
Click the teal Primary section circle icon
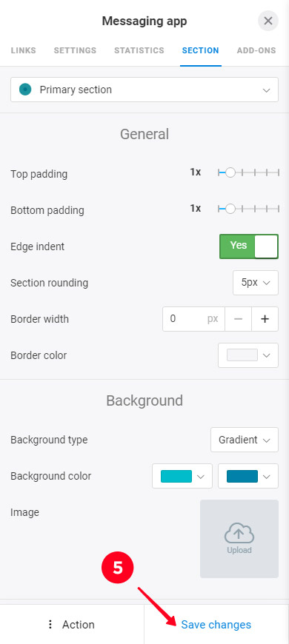pyautogui.click(x=25, y=90)
